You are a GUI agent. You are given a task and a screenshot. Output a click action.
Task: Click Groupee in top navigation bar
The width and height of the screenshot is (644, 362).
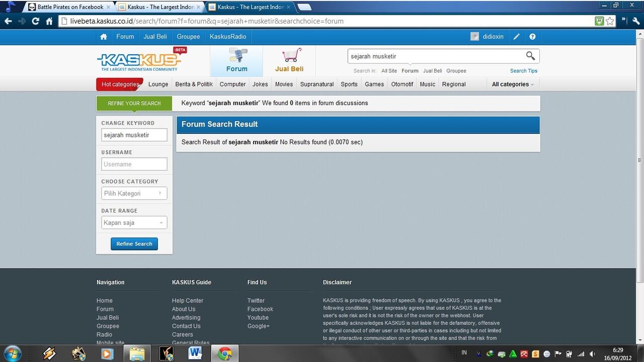(188, 37)
